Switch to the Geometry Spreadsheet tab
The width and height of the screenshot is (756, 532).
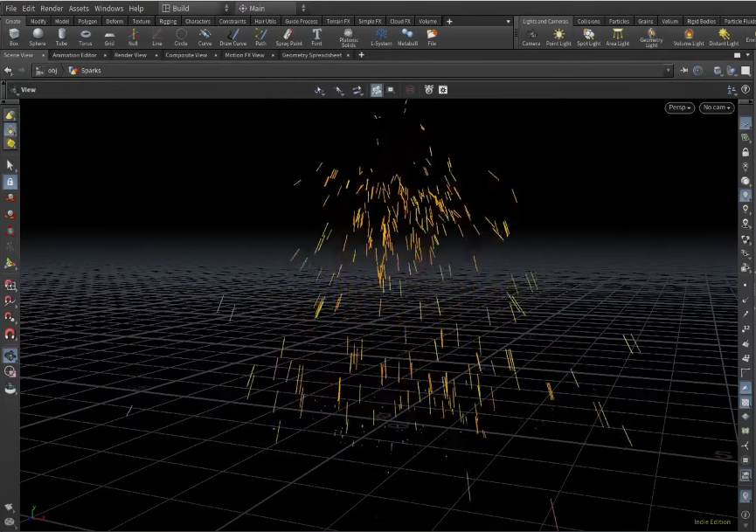pyautogui.click(x=312, y=55)
